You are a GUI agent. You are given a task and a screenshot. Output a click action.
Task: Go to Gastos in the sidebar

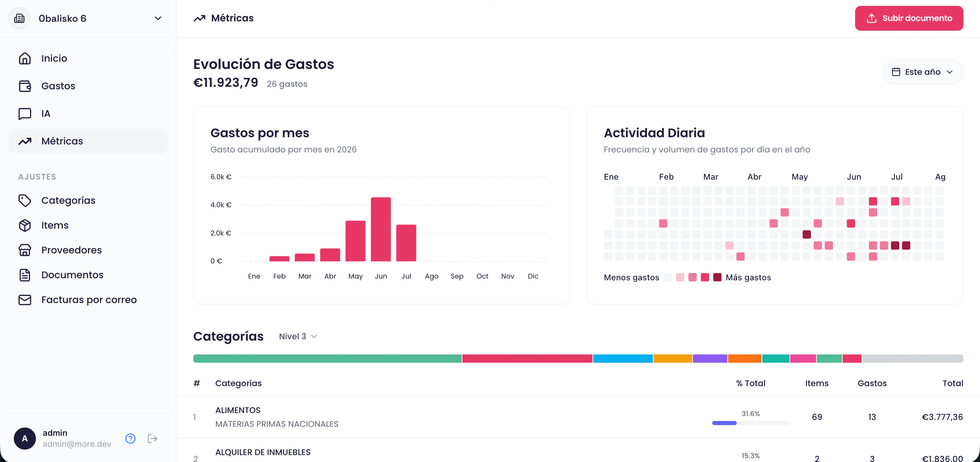[88, 86]
